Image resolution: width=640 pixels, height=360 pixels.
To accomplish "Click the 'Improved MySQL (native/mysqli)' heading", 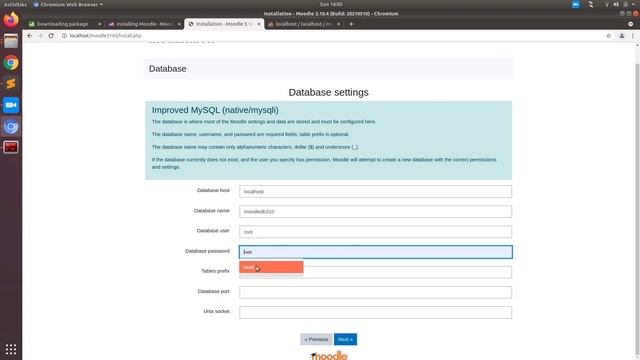I will (215, 110).
